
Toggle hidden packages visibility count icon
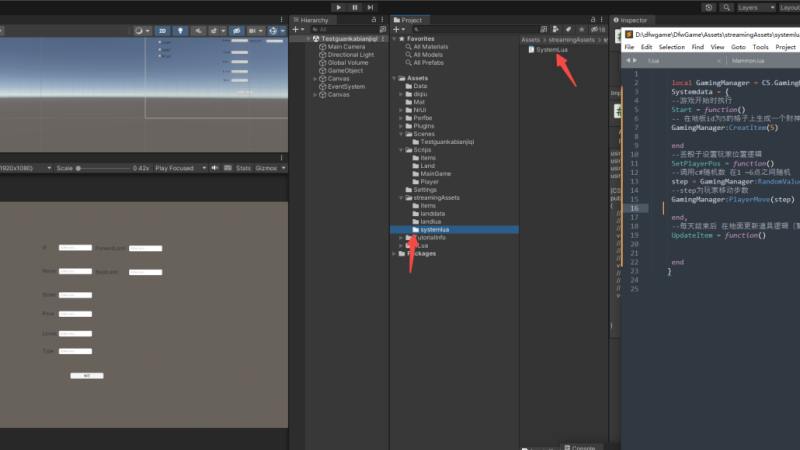(598, 30)
